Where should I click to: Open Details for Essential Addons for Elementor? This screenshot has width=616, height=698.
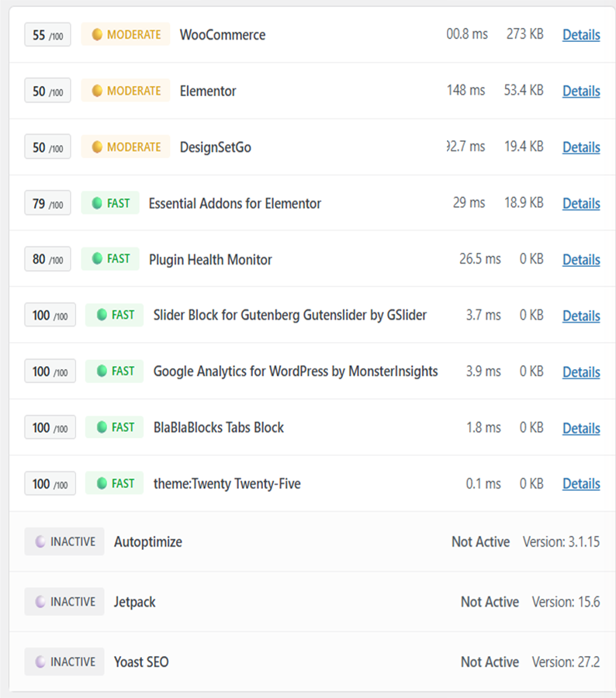[580, 203]
